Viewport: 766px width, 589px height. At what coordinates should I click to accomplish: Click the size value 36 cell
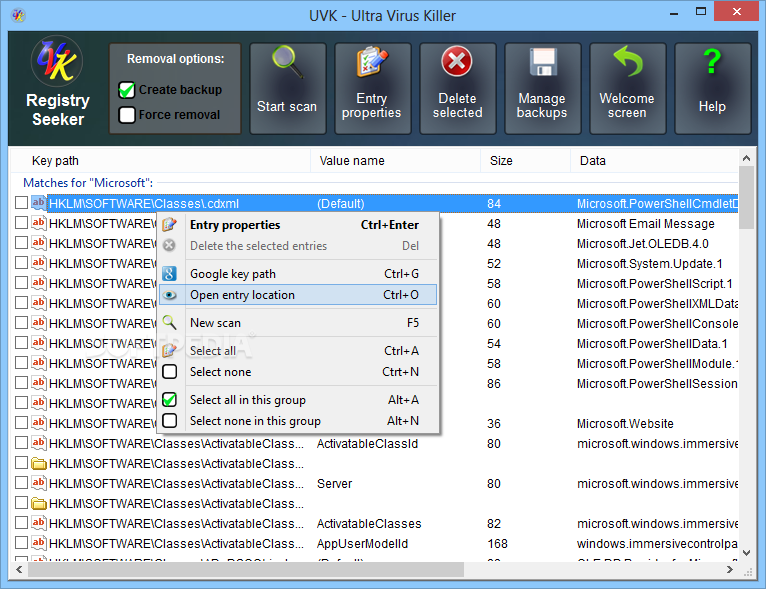494,423
